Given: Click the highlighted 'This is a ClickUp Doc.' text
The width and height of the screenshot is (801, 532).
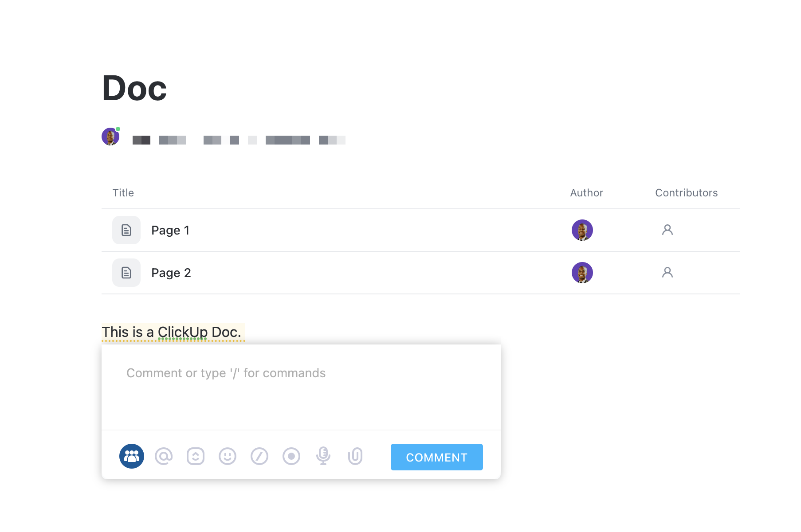Looking at the screenshot, I should coord(172,332).
